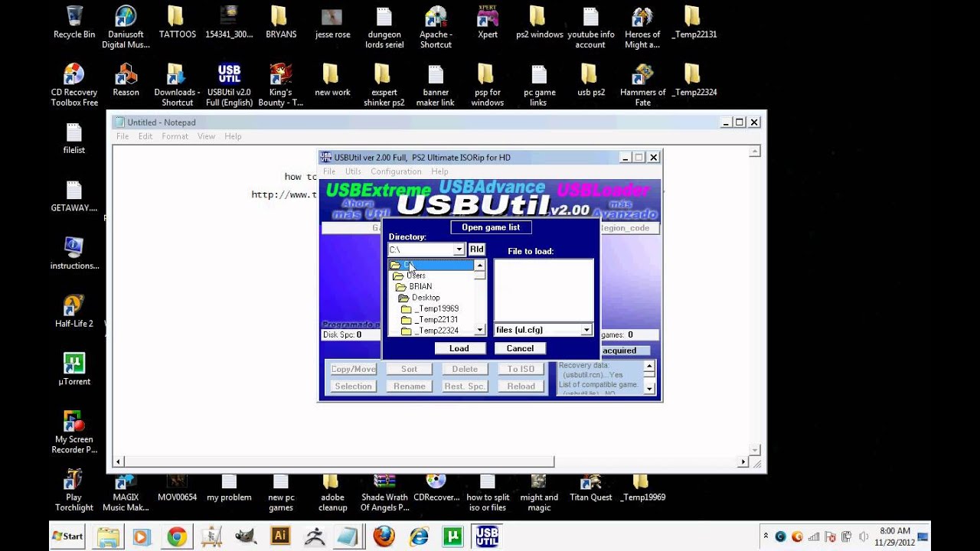This screenshot has height=551, width=980.
Task: Open Windows Explorer taskbar icon
Action: pos(108,536)
